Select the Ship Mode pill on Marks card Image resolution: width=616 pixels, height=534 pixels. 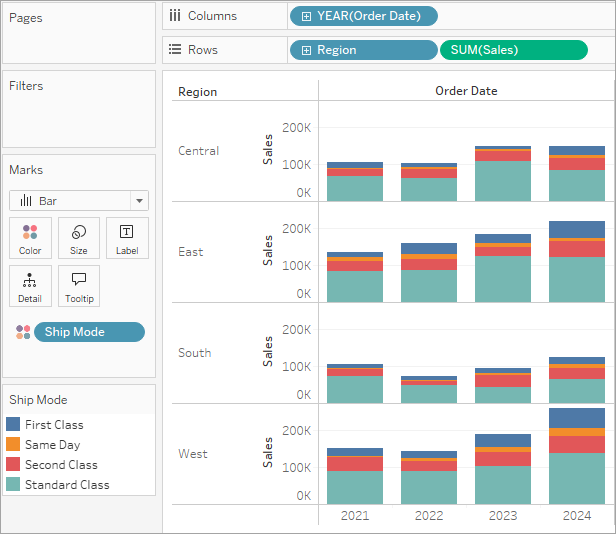[x=89, y=332]
